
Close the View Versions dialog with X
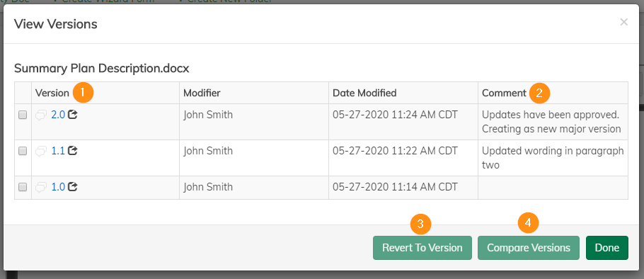(x=624, y=22)
